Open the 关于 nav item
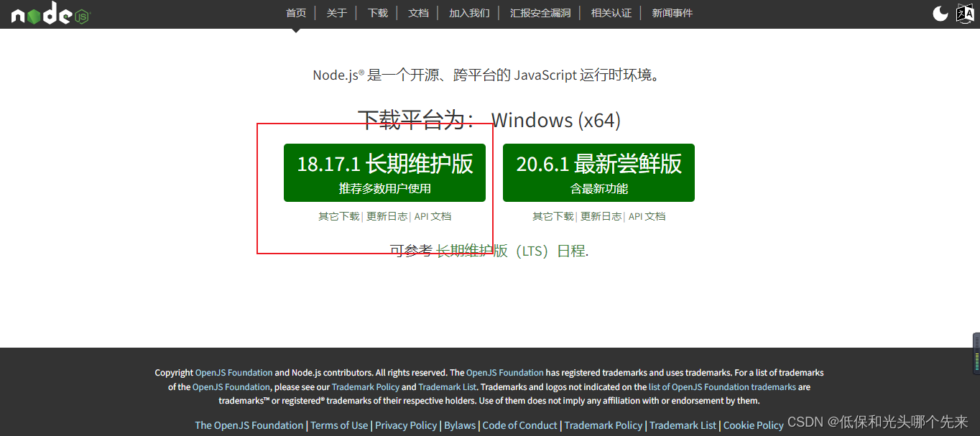 point(337,13)
